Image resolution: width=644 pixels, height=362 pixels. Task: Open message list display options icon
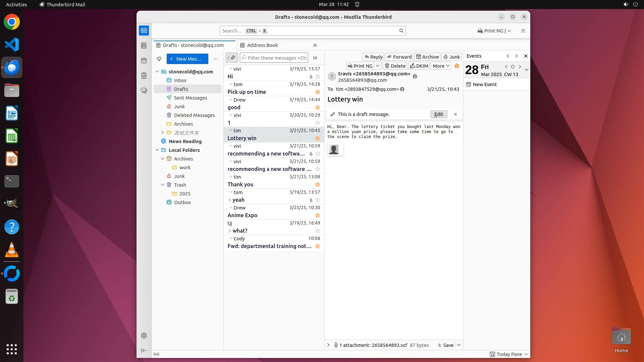tap(315, 58)
